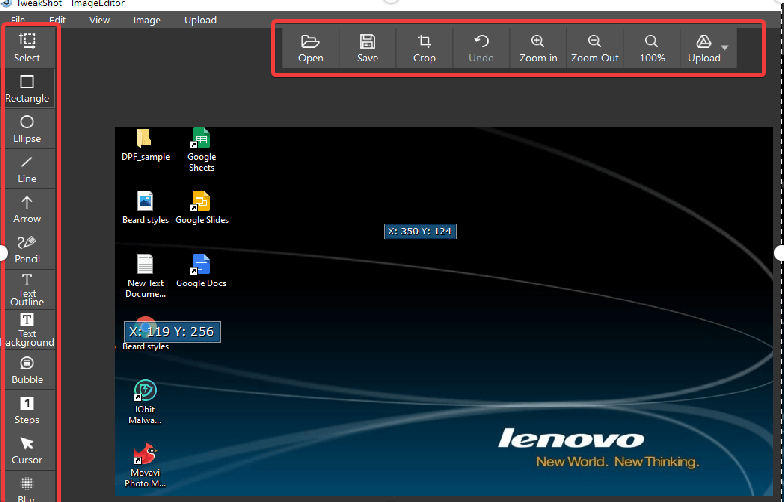Select the Rectangle drawing tool
The width and height of the screenshot is (784, 502).
click(27, 87)
